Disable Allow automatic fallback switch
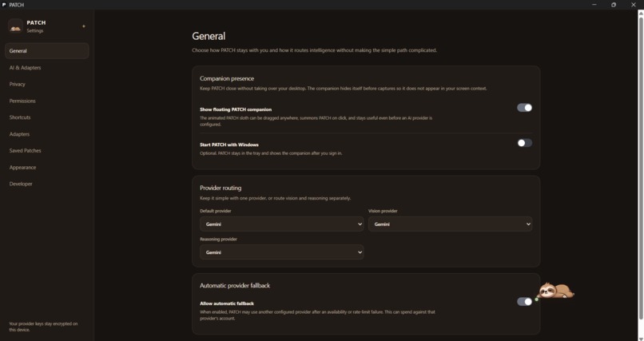 524,302
